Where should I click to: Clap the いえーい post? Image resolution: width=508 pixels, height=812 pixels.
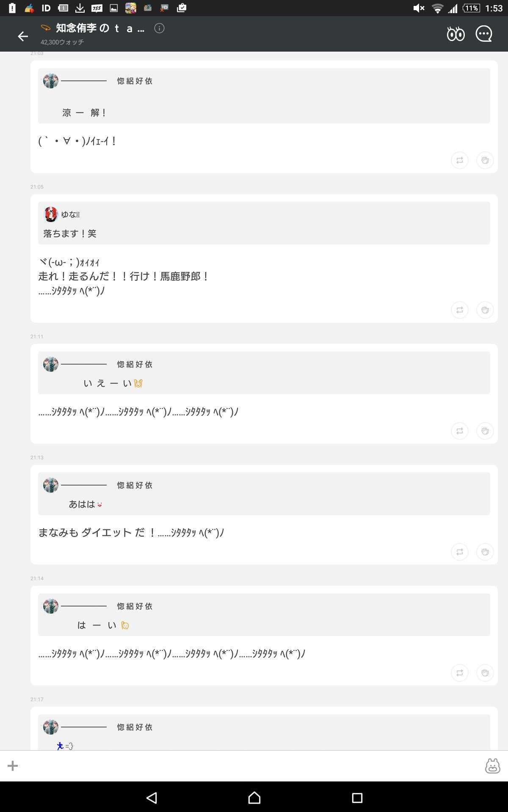coord(485,431)
